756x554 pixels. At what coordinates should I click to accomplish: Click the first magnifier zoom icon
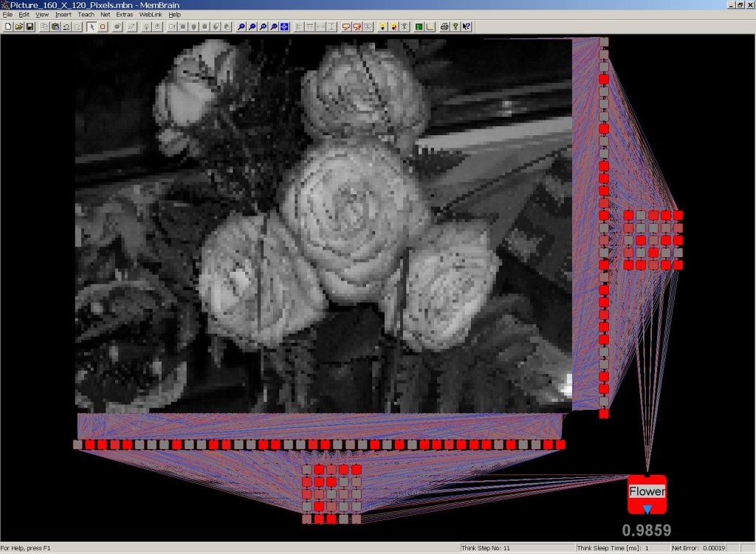[x=241, y=27]
